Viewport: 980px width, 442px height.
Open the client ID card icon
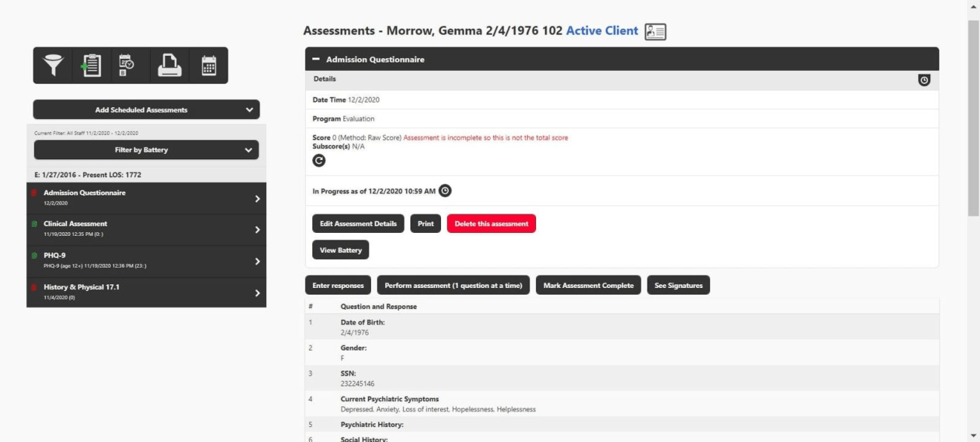click(654, 31)
